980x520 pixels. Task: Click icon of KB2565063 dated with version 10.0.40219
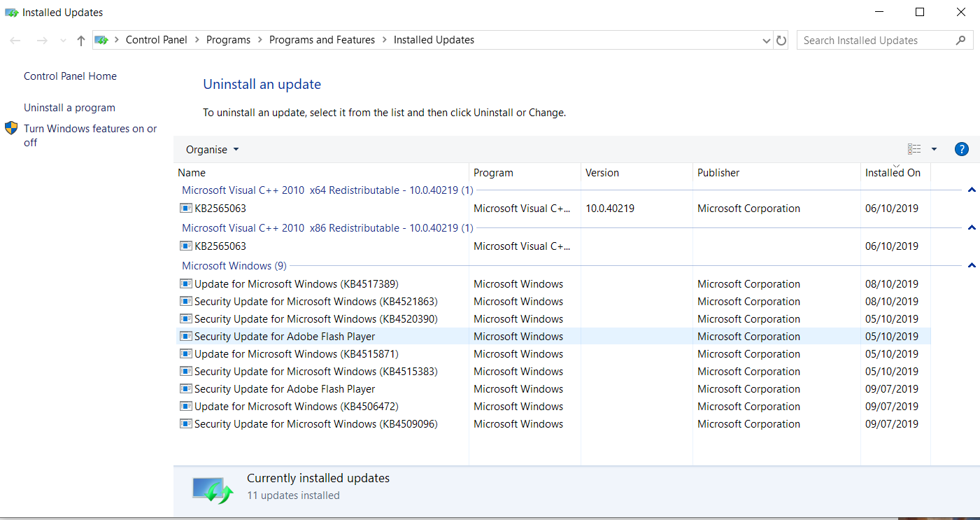point(186,208)
